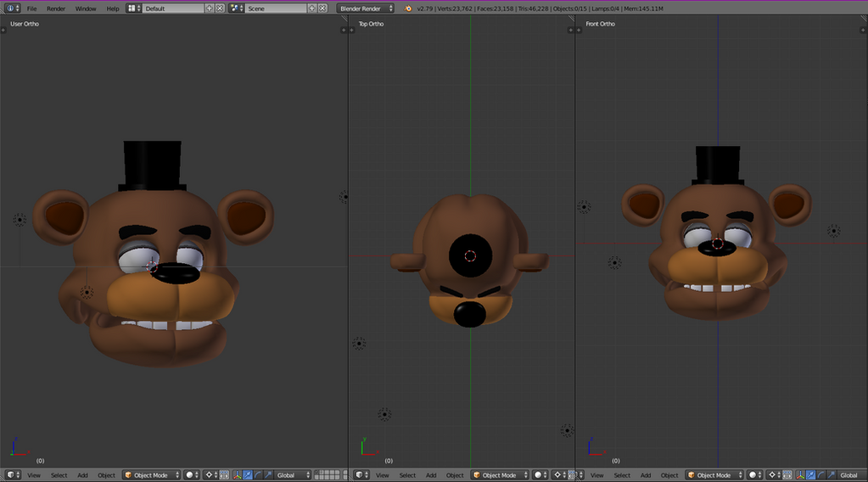
Task: Delete the Default screen layout
Action: 220,8
